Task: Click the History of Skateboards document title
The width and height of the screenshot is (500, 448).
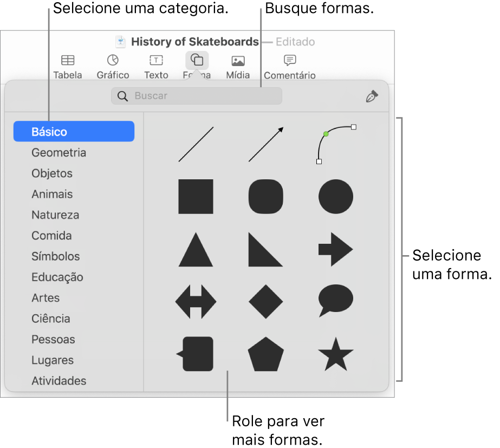Action: click(x=195, y=42)
